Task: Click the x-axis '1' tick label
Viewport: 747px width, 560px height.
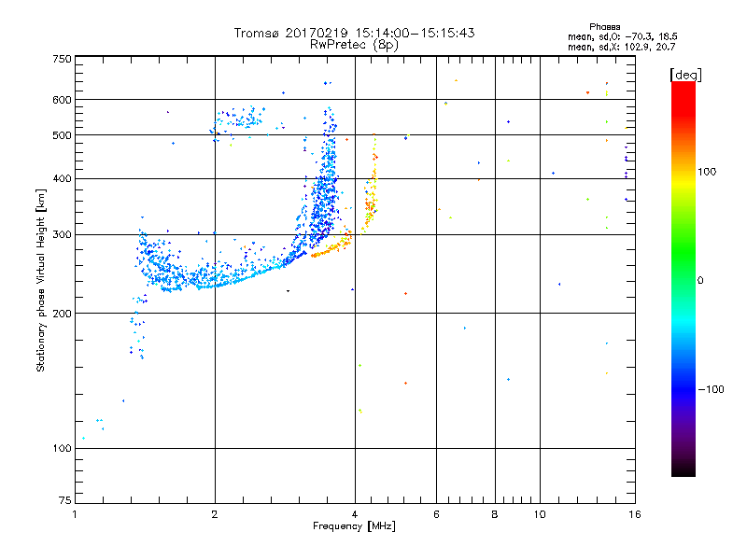Action: pyautogui.click(x=75, y=514)
